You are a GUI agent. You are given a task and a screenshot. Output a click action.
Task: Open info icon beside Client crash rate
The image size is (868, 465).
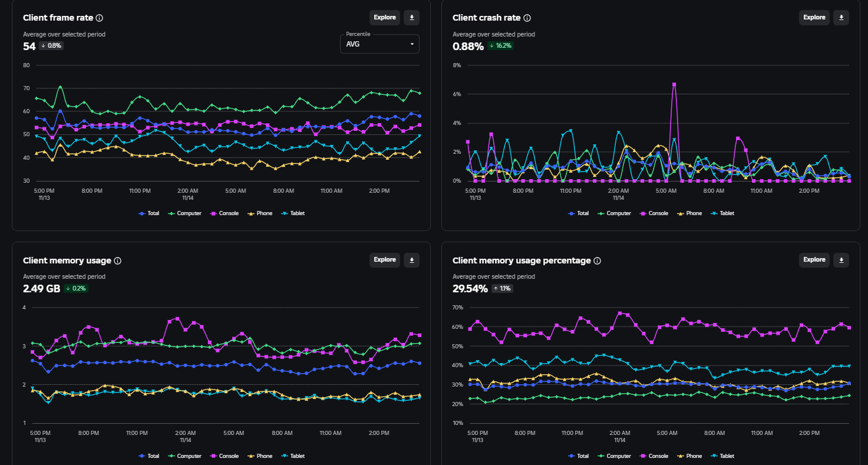pos(527,18)
